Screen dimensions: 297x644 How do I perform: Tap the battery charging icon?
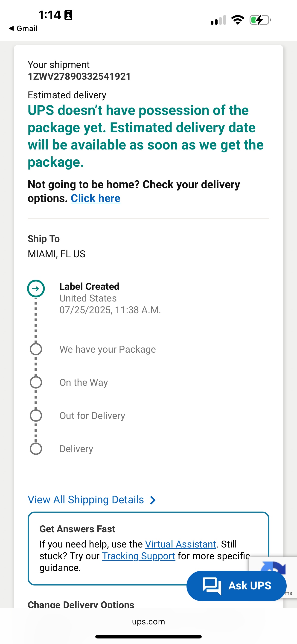click(x=260, y=20)
